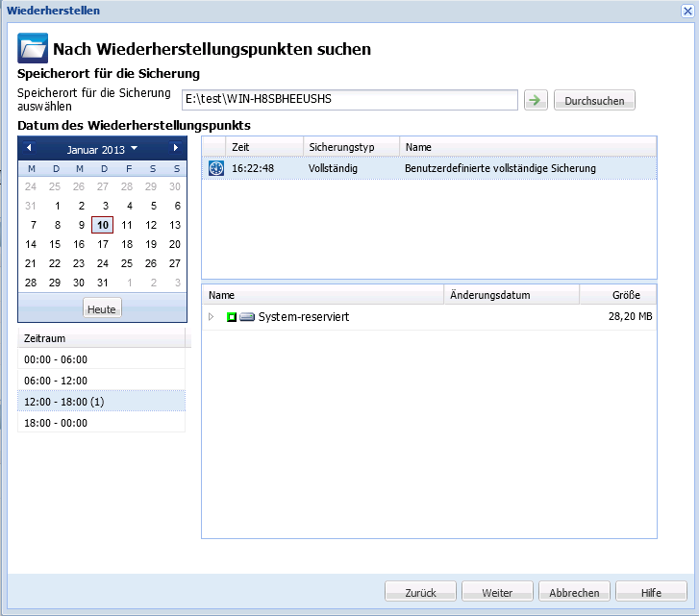Viewport: 699px width, 616px height.
Task: Click Weiter to continue
Action: pos(497,593)
